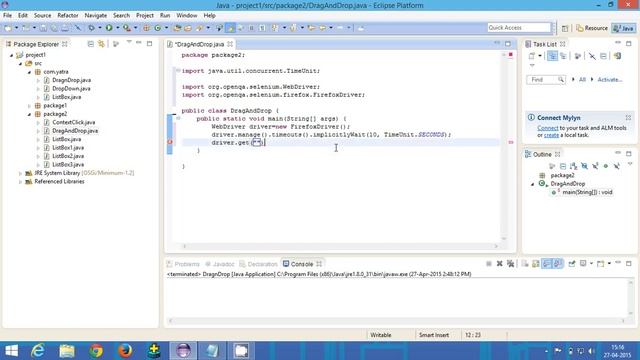The image size is (640, 360).
Task: Open File Explorer from the taskbar
Action: [x=67, y=351]
